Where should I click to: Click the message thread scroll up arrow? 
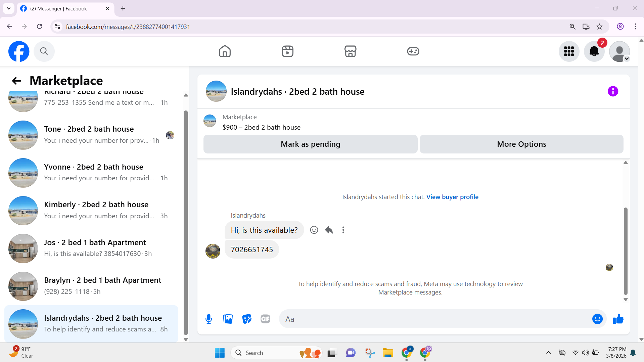[x=626, y=163]
